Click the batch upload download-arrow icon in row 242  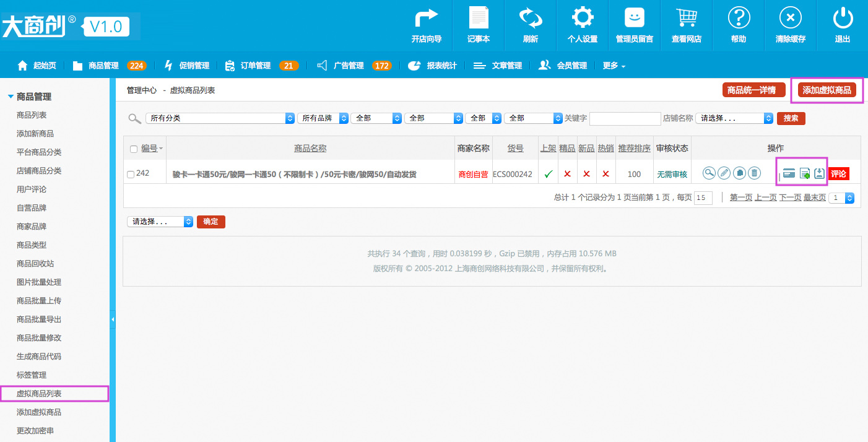pos(819,173)
